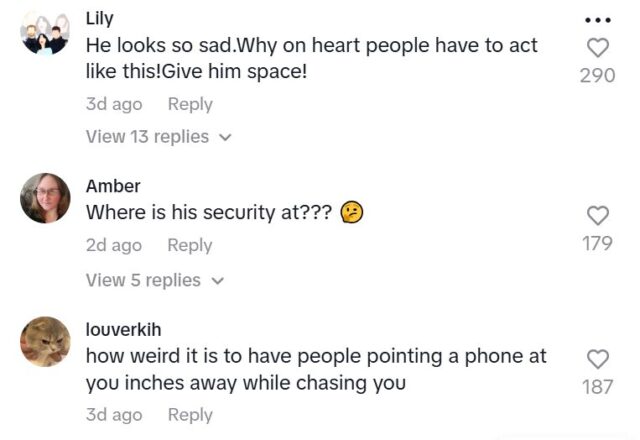Like louverkih's comment with the heart
The height and width of the screenshot is (440, 640).
597,359
